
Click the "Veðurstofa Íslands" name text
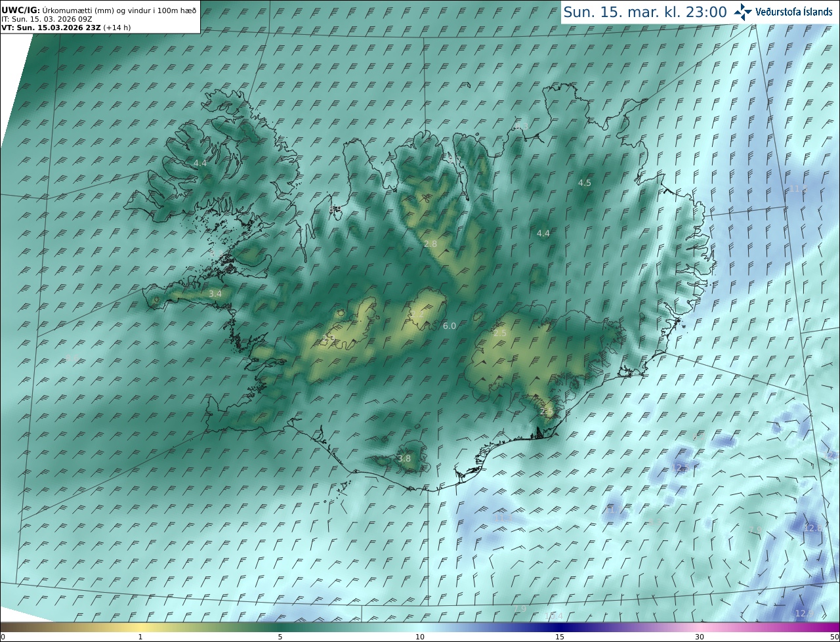point(794,12)
